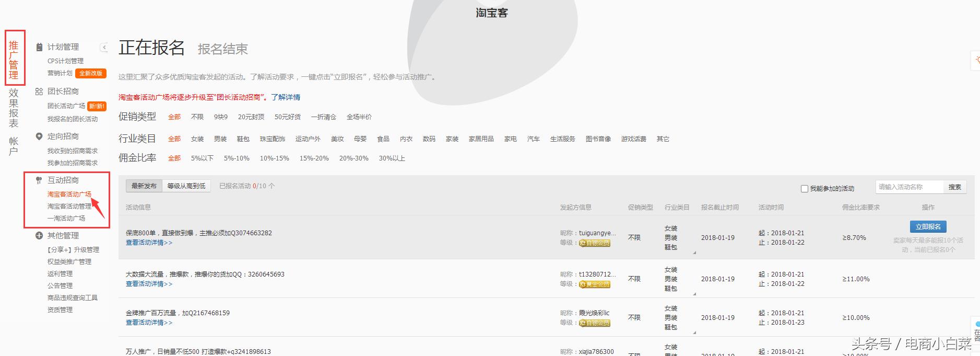Open 推广管理 in the left navigation

click(14, 60)
